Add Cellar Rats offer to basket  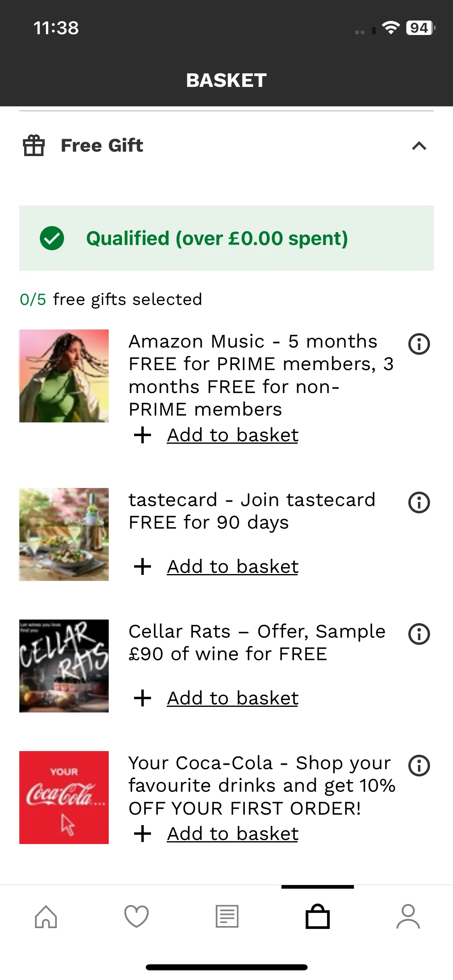click(x=232, y=698)
